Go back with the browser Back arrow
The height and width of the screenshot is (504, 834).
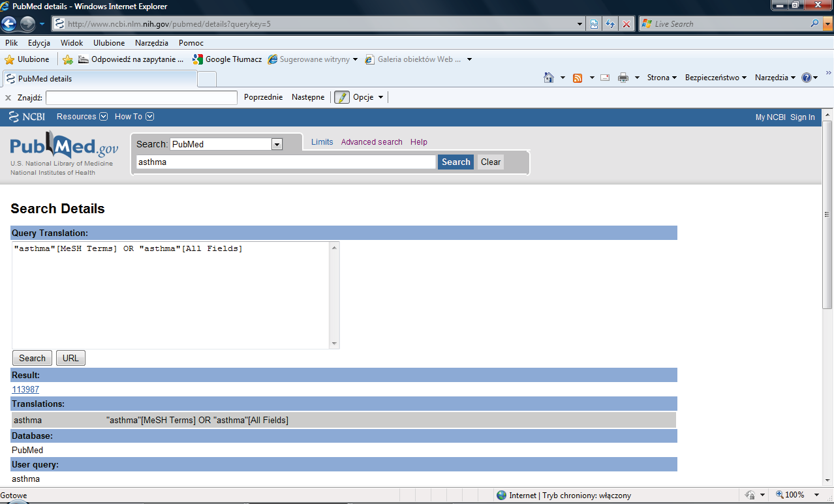[9, 24]
